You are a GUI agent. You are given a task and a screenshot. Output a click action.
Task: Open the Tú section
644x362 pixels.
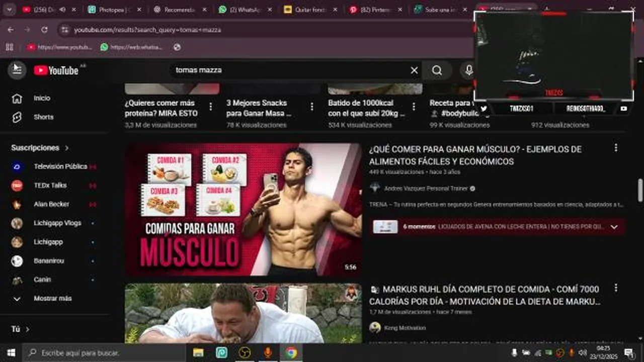[21, 329]
